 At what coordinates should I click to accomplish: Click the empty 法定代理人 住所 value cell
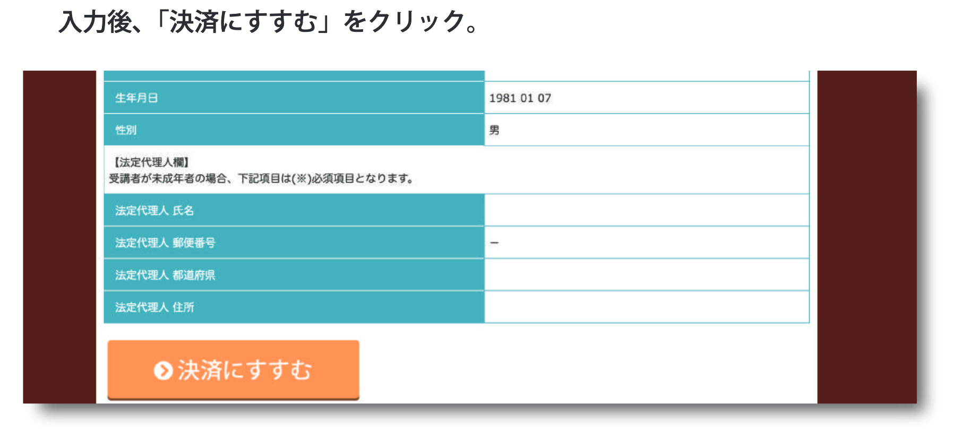[x=647, y=307]
